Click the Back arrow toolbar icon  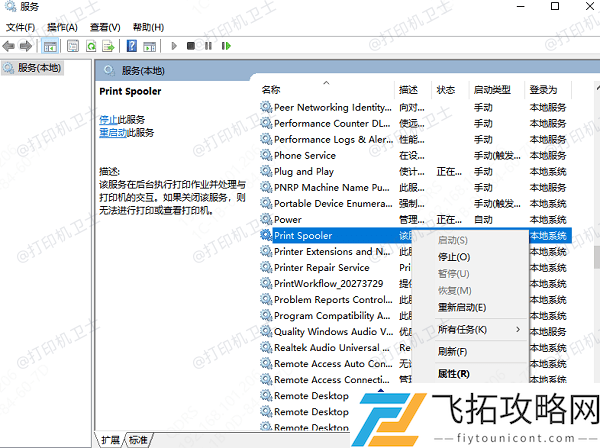[8, 46]
